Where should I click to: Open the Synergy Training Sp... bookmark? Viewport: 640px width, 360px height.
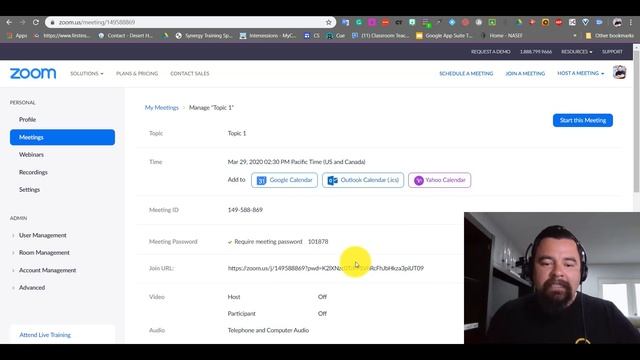204,36
